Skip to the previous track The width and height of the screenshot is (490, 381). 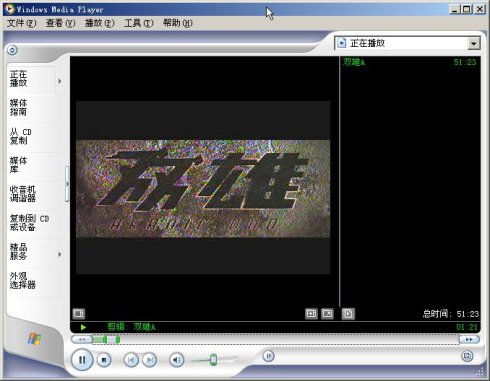click(x=131, y=360)
